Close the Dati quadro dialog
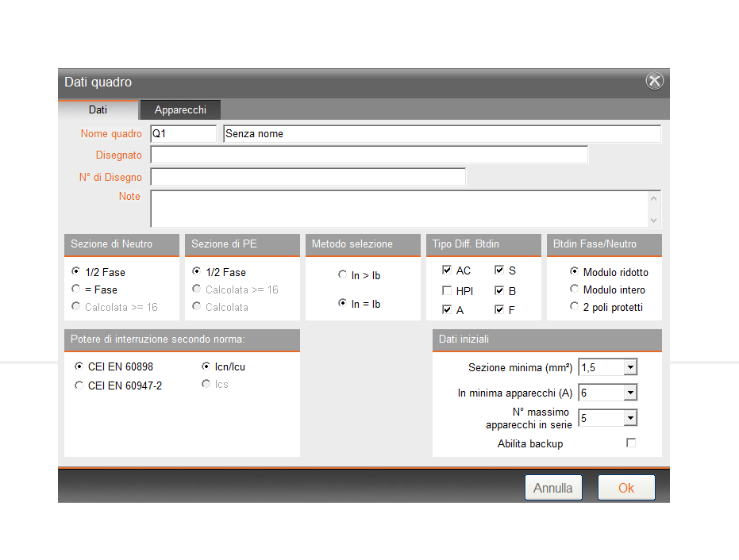The width and height of the screenshot is (739, 560). click(x=654, y=81)
